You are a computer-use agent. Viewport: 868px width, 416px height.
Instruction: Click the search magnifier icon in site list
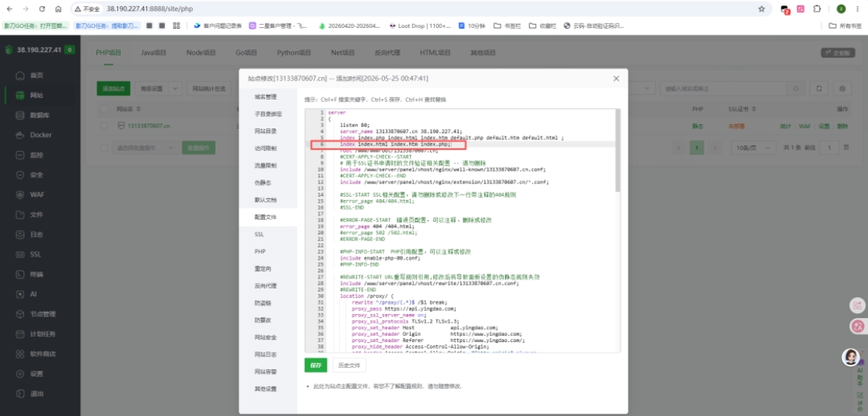[796, 89]
